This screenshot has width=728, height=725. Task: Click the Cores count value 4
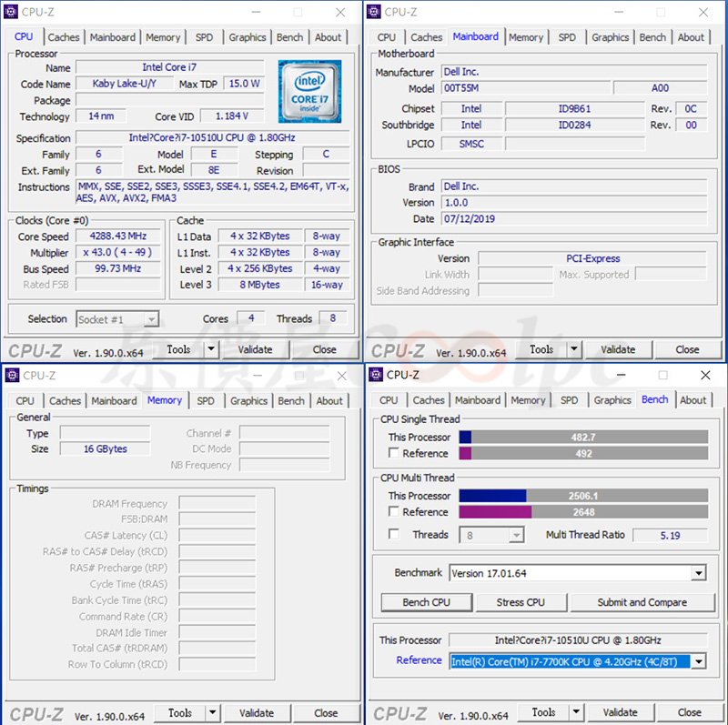pos(251,318)
